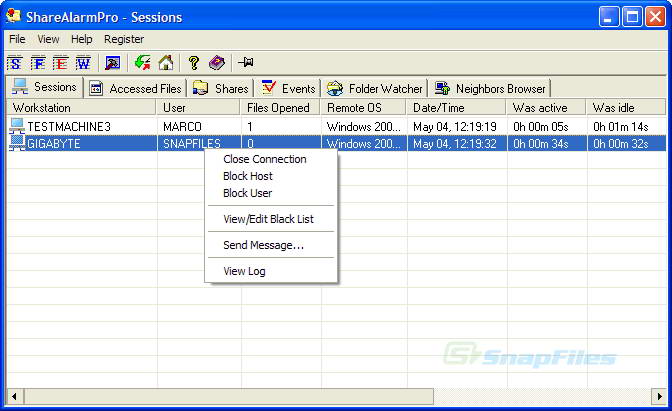Click the May 04, 12:19:19 date cell

pos(455,127)
